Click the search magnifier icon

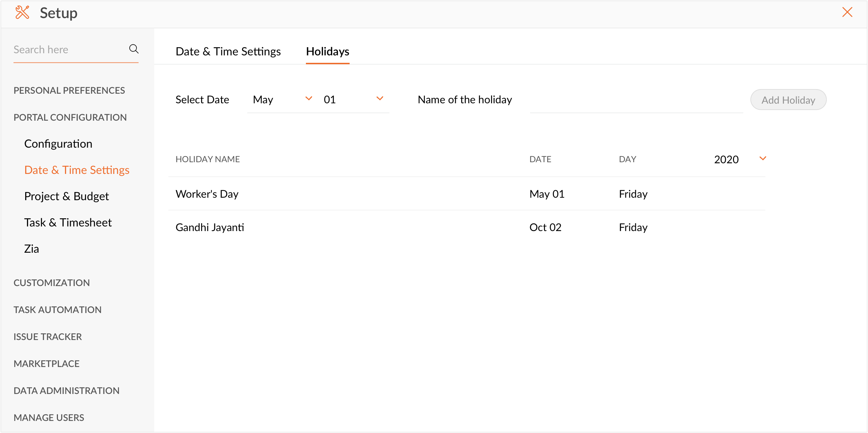click(134, 49)
